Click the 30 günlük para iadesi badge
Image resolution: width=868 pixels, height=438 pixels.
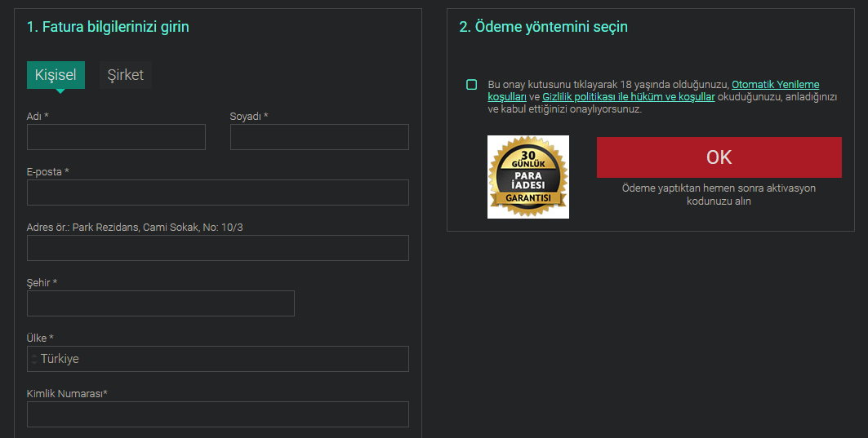tap(528, 177)
